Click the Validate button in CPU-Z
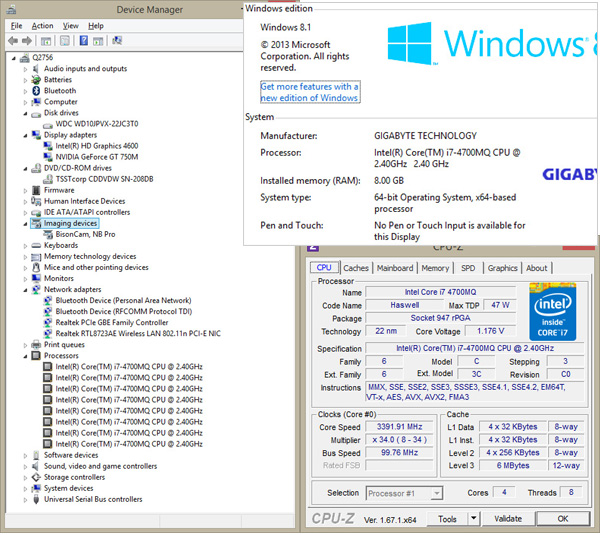 (x=508, y=519)
